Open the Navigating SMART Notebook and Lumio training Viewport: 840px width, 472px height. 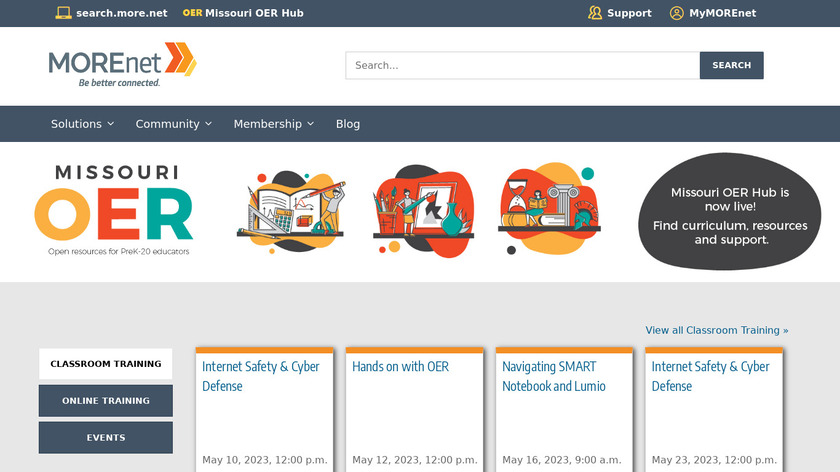tap(553, 376)
